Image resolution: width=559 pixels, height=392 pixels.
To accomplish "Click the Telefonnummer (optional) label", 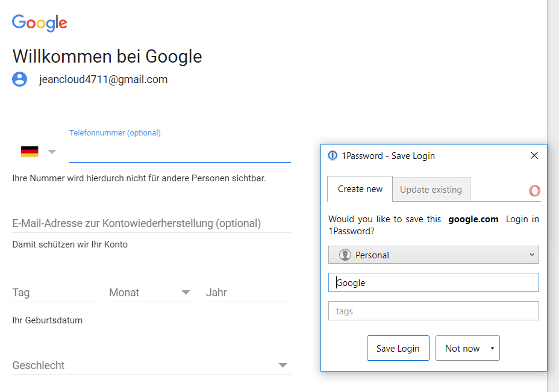I will click(115, 133).
